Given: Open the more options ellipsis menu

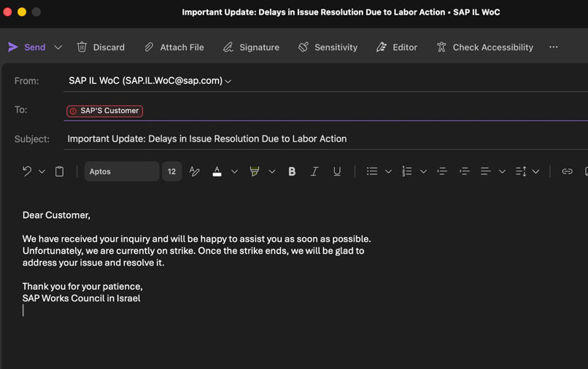Looking at the screenshot, I should tap(554, 47).
